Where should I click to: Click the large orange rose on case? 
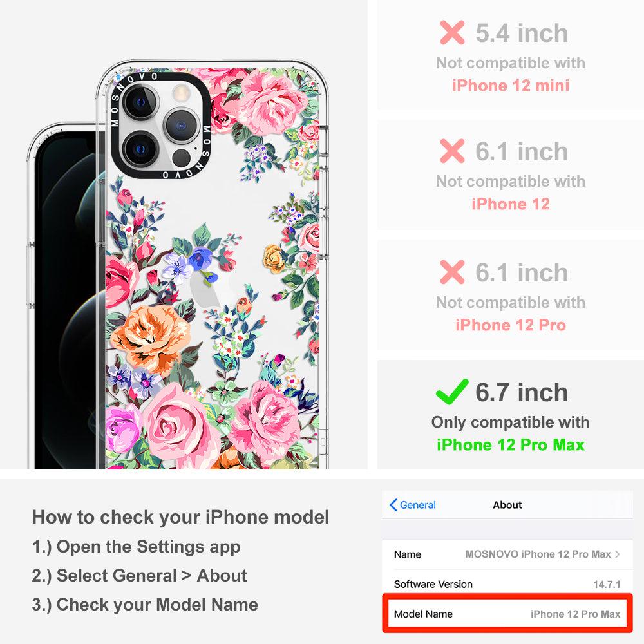pyautogui.click(x=151, y=334)
